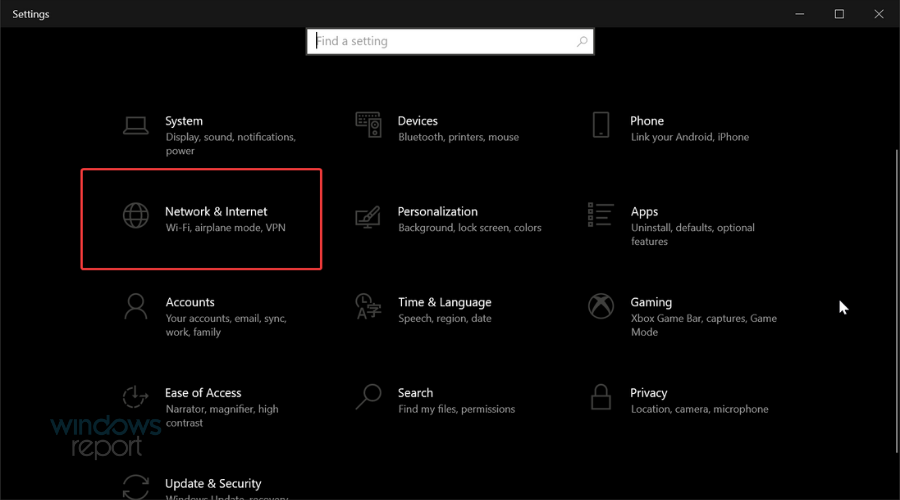The height and width of the screenshot is (500, 900).
Task: Open the Accounts person icon
Action: point(135,306)
